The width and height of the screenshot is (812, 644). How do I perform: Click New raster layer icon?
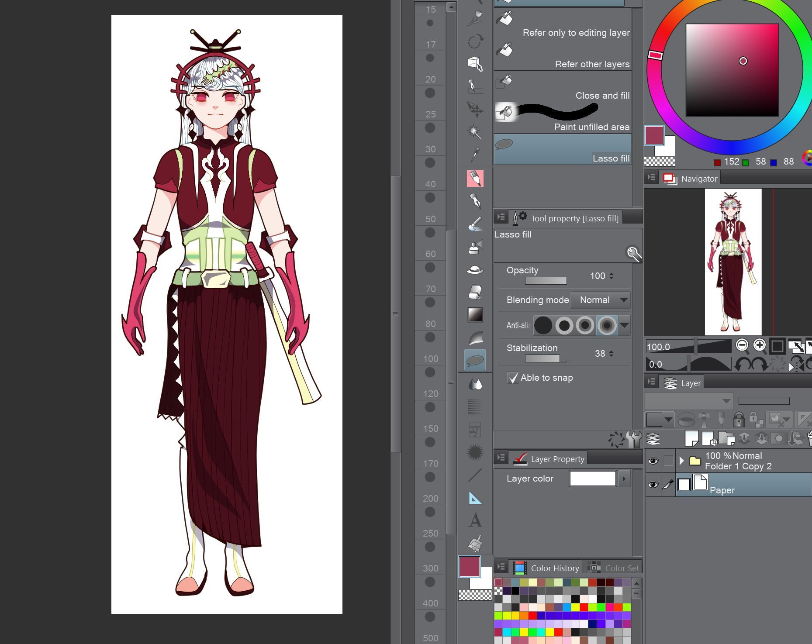click(x=692, y=438)
